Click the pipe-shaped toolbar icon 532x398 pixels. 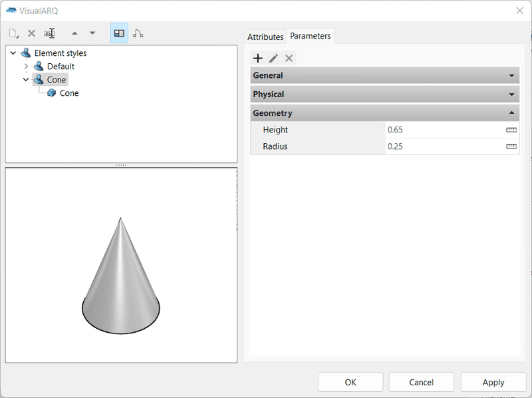(138, 33)
